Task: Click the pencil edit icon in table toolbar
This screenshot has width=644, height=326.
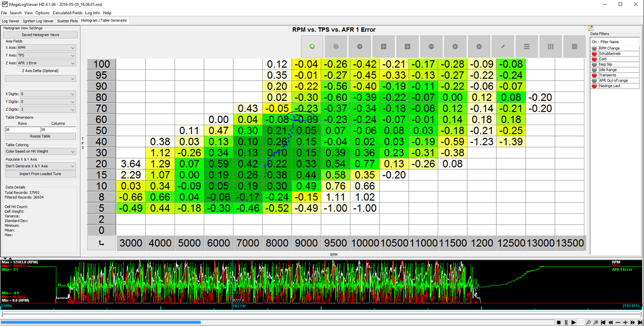Action: click(x=503, y=47)
